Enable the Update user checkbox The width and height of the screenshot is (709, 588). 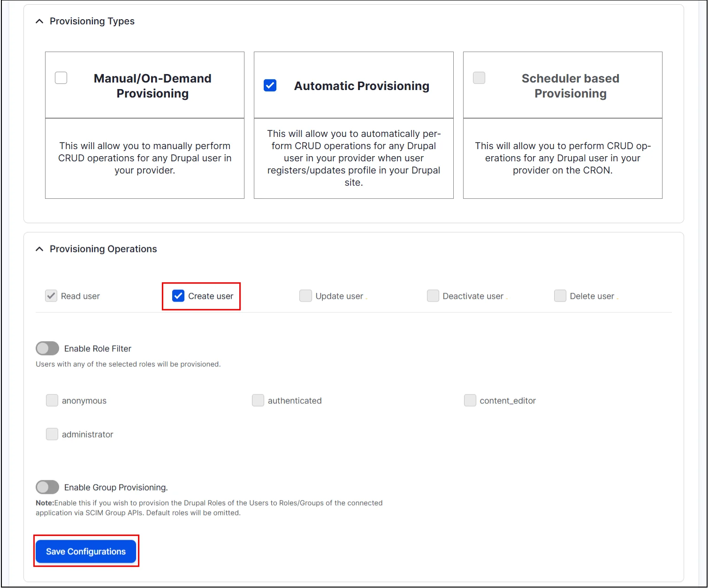(305, 296)
